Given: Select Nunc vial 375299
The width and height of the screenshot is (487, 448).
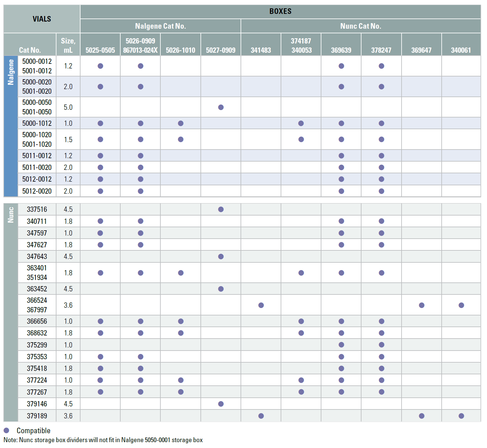Looking at the screenshot, I should coord(37,345).
